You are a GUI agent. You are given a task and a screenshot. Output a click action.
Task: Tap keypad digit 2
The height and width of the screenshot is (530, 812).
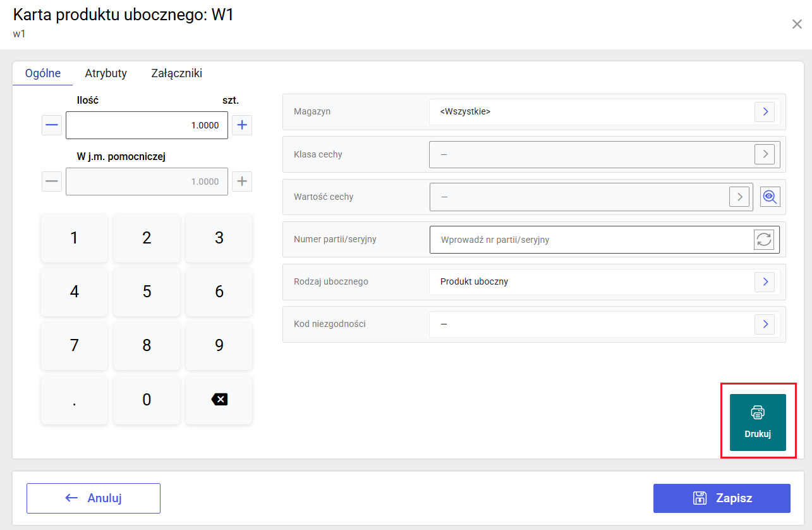click(x=147, y=238)
